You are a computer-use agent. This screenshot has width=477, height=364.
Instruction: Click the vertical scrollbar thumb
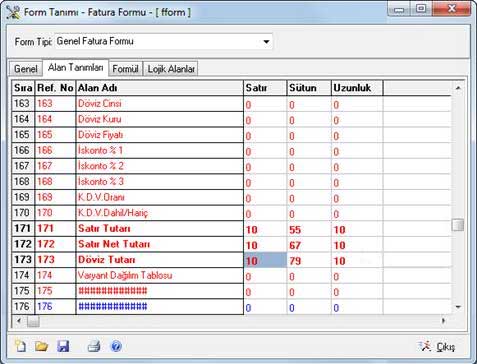458,224
